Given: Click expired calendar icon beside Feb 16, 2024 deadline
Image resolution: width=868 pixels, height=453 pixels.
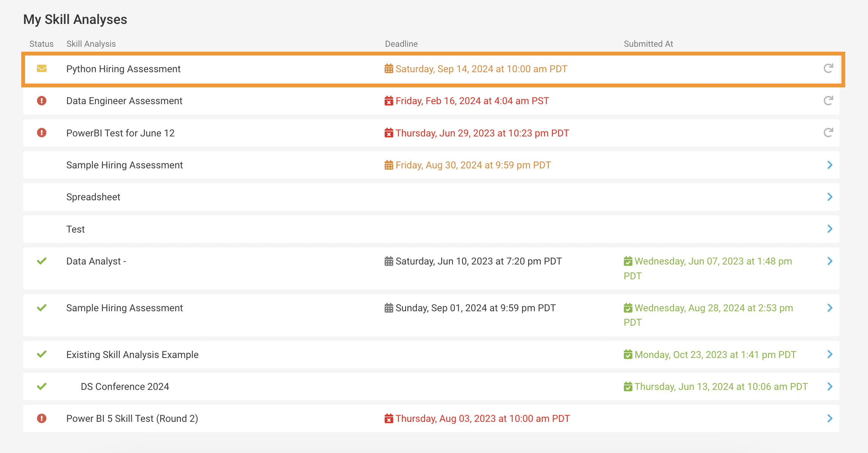Looking at the screenshot, I should tap(389, 101).
